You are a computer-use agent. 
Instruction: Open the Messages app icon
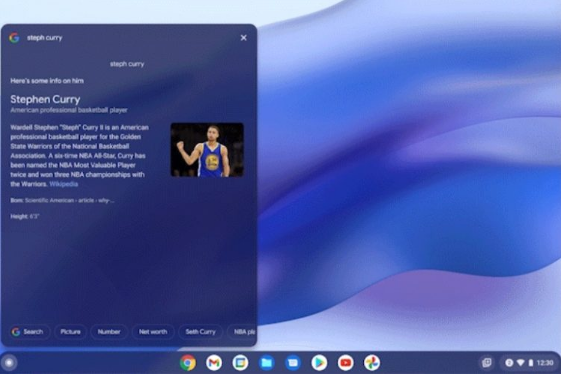[293, 363]
